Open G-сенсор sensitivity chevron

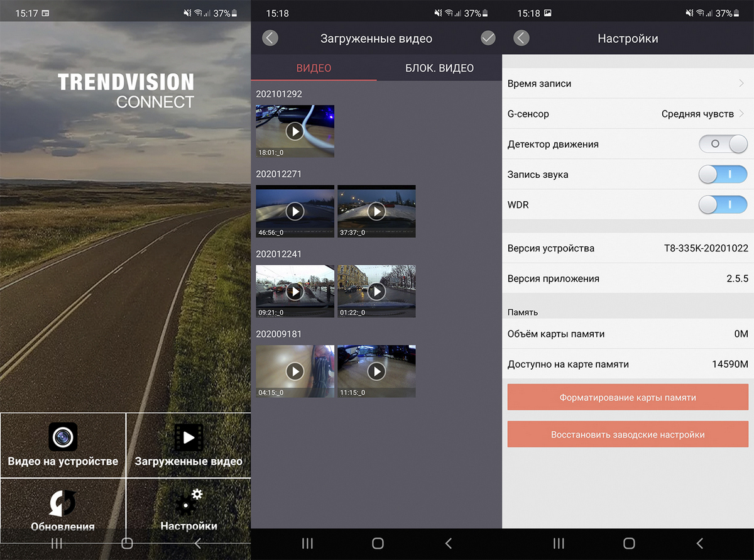click(x=741, y=114)
